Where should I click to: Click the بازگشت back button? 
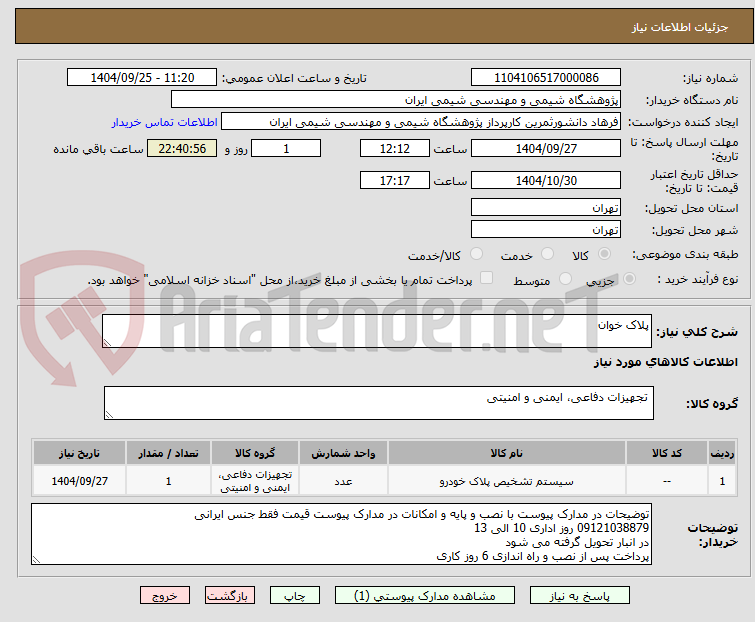[230, 596]
